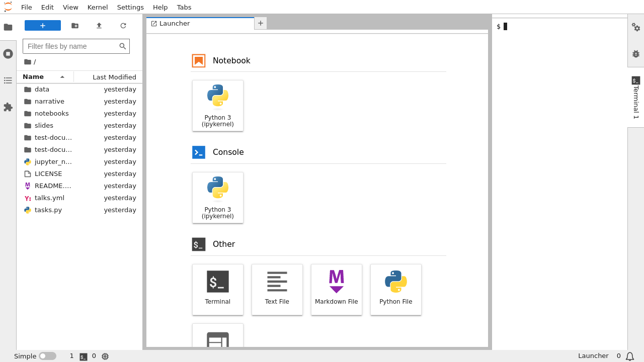Create a new Markdown File

click(x=337, y=290)
